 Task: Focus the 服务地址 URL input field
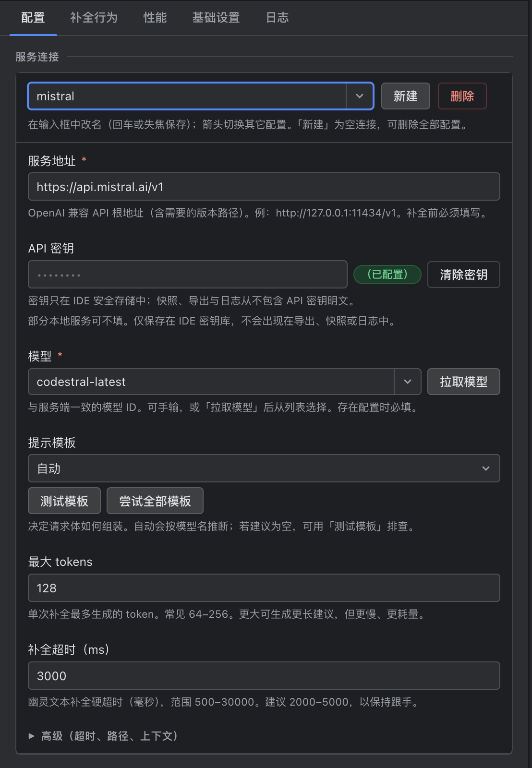point(264,187)
